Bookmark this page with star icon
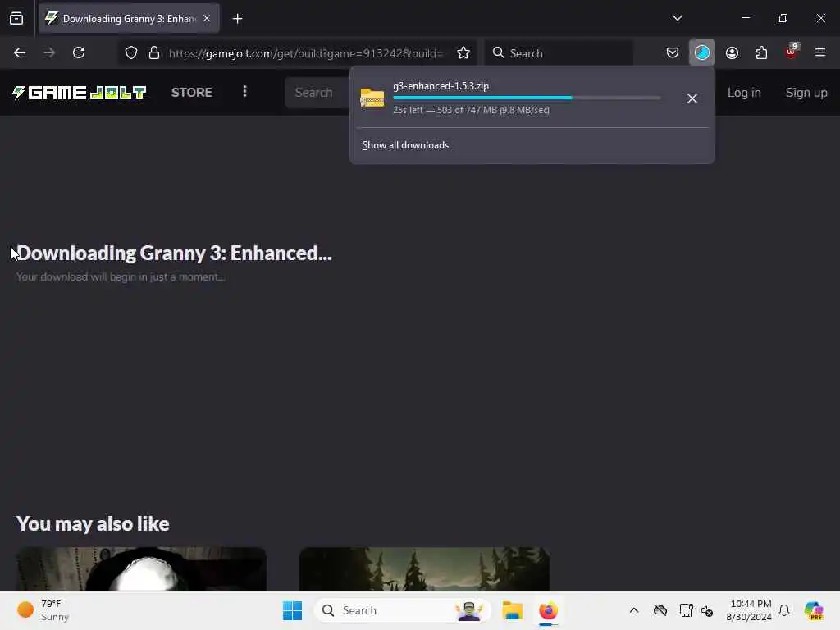The height and width of the screenshot is (630, 840). [x=463, y=52]
